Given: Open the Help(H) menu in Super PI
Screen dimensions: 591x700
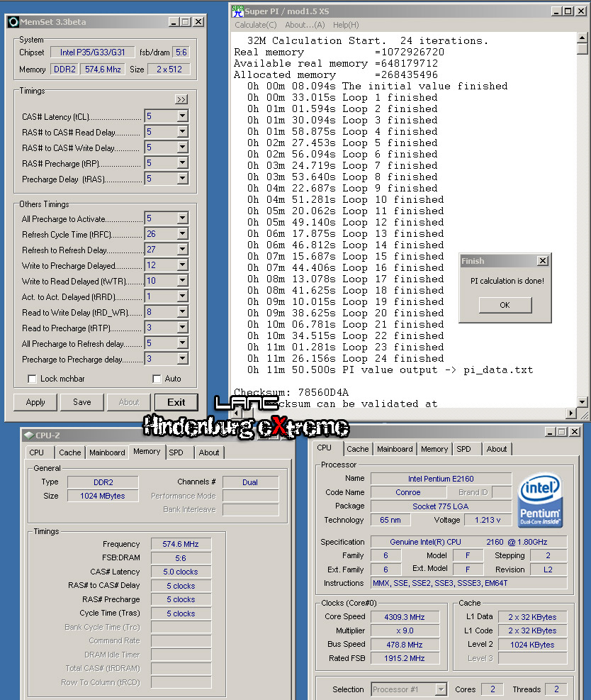Looking at the screenshot, I should [x=346, y=25].
